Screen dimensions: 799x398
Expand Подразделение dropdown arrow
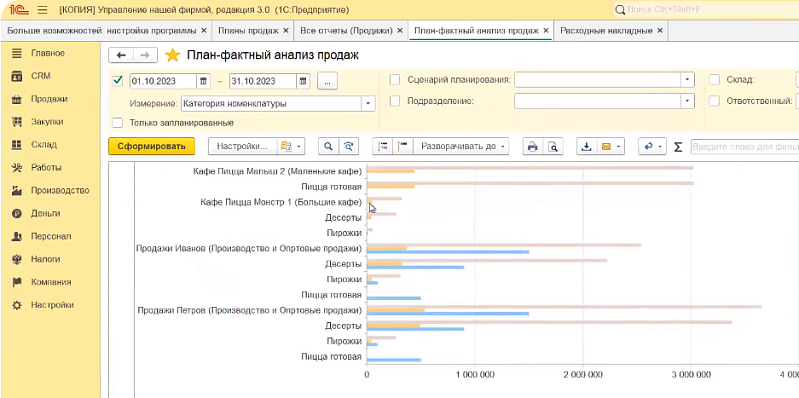coord(688,101)
